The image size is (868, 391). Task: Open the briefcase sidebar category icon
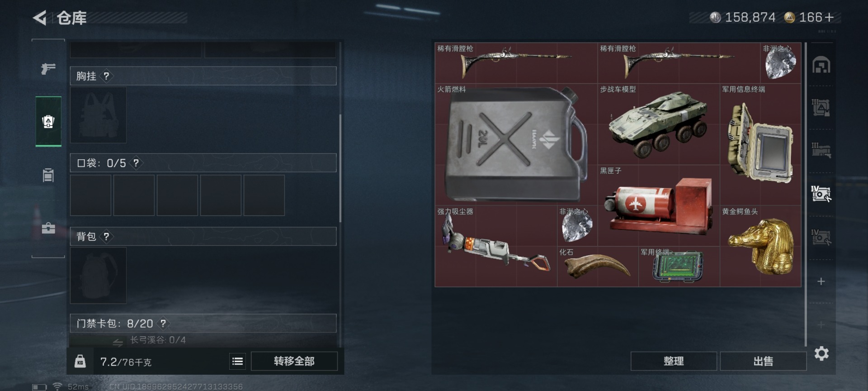click(48, 228)
